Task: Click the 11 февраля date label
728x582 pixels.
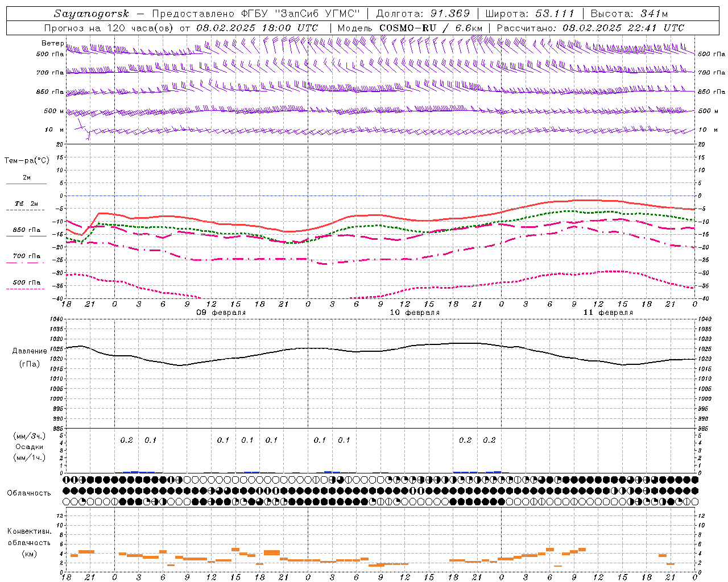Action: 608,313
